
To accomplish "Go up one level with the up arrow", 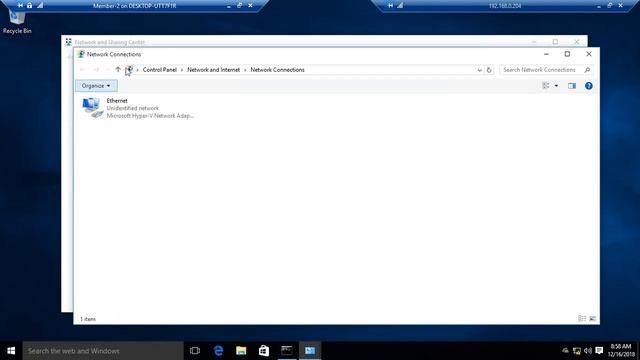I will point(118,70).
